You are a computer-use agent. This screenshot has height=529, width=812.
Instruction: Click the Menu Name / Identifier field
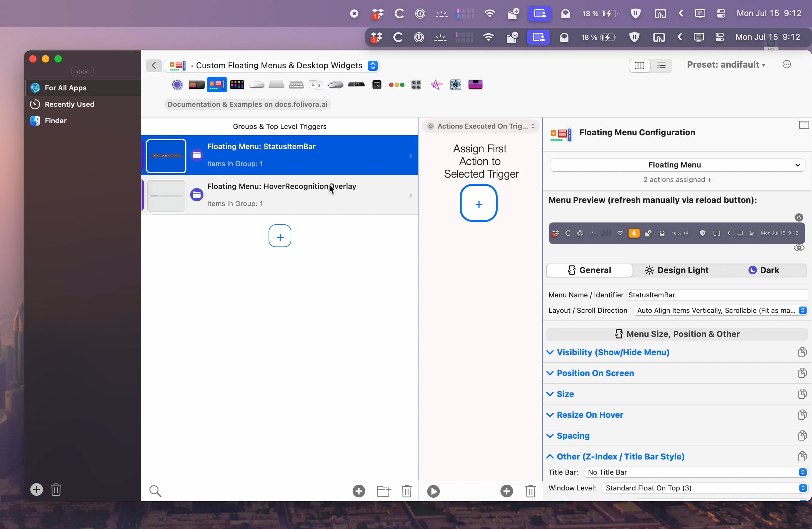[x=717, y=295]
